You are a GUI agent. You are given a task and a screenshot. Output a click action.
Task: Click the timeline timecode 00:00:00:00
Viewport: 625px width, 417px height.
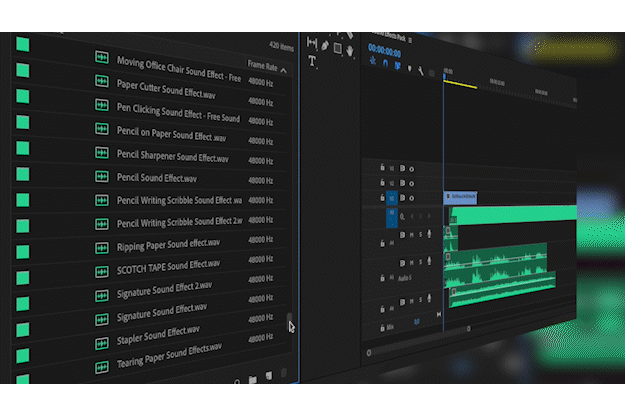click(384, 48)
